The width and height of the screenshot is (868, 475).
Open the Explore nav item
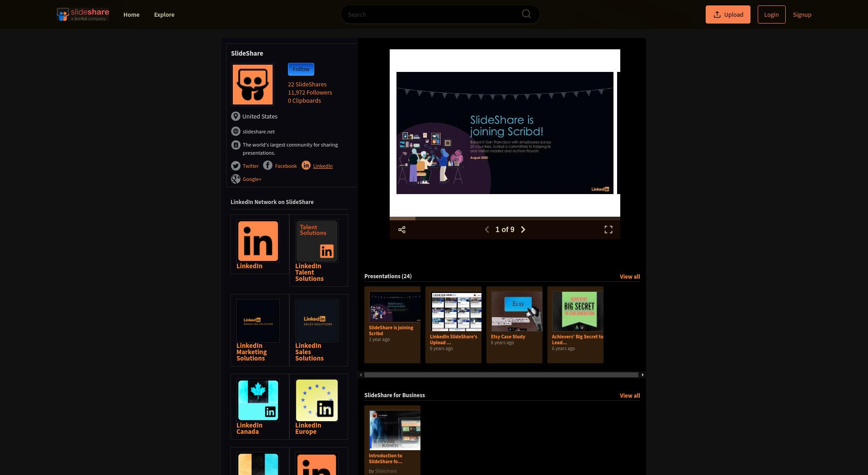tap(164, 14)
